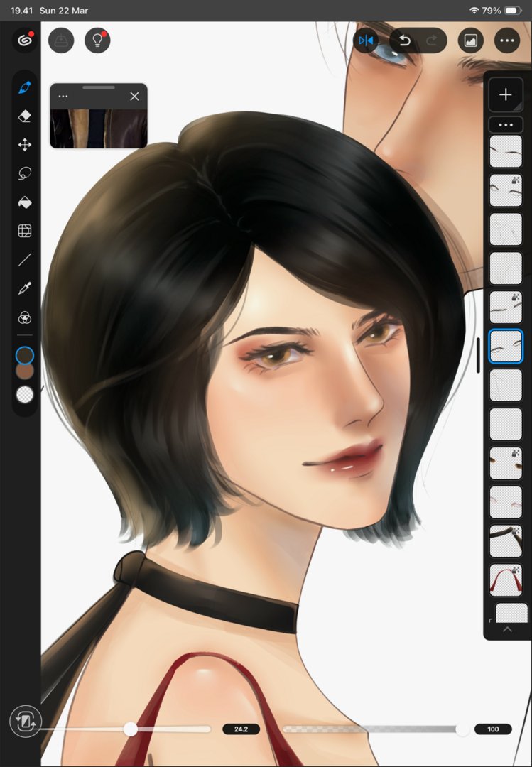Select the Eyedropper tool
This screenshot has width=532, height=767.
(24, 288)
